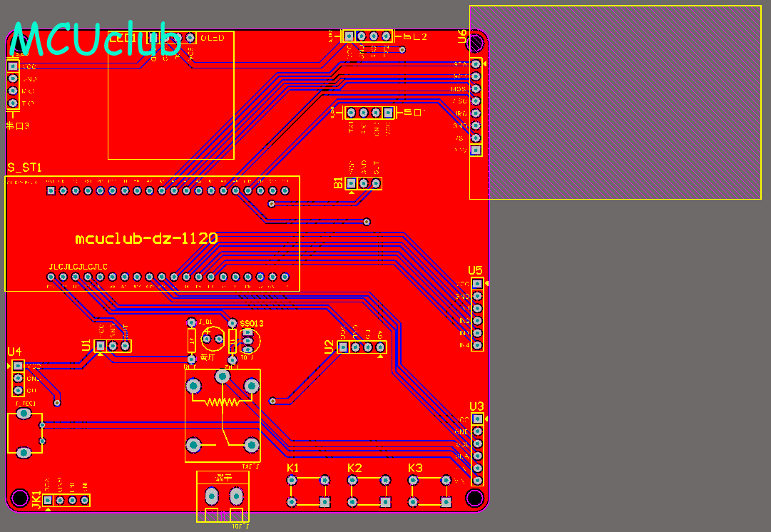Click the via below BL2 header
The height and width of the screenshot is (532, 771).
(402, 50)
